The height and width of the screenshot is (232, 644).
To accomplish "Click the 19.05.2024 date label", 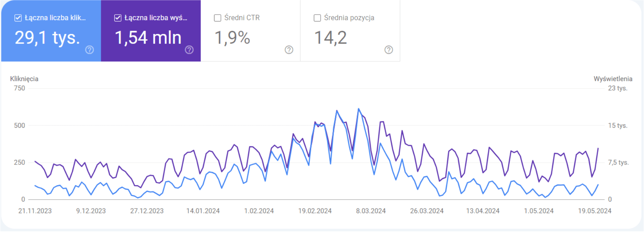I will (x=594, y=211).
